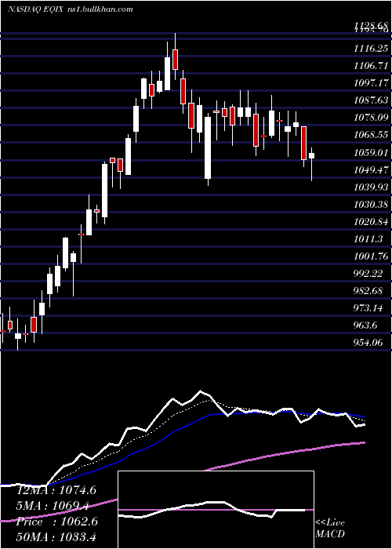Image resolution: width=392 pixels, height=549 pixels.
Task: Click the 1001.76 price axis label
Action: point(371,256)
